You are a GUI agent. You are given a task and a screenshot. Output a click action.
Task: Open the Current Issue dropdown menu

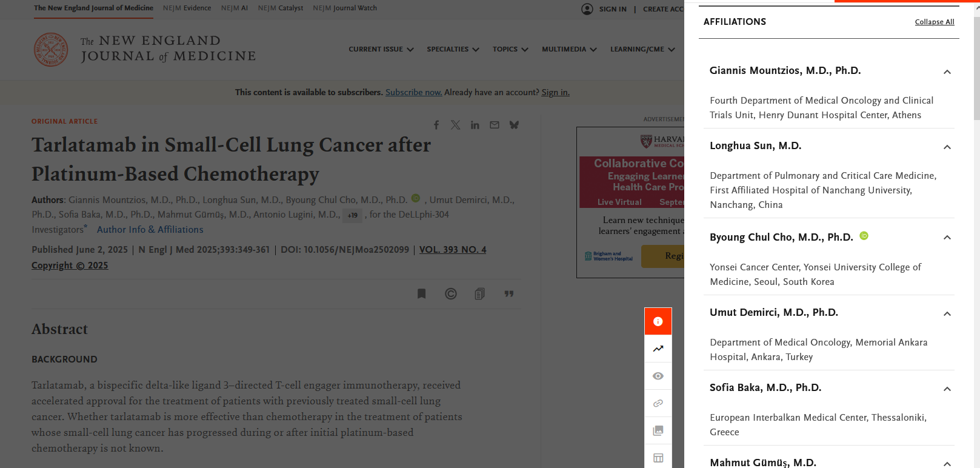point(381,50)
